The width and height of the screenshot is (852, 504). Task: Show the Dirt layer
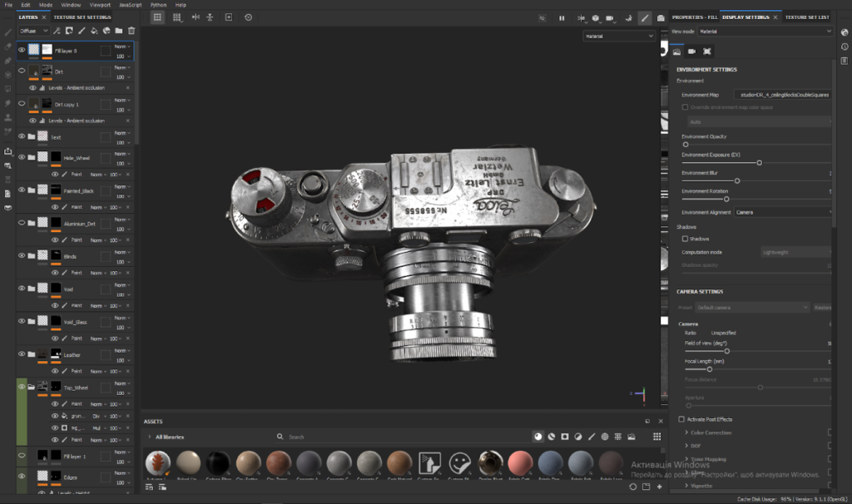pyautogui.click(x=20, y=71)
